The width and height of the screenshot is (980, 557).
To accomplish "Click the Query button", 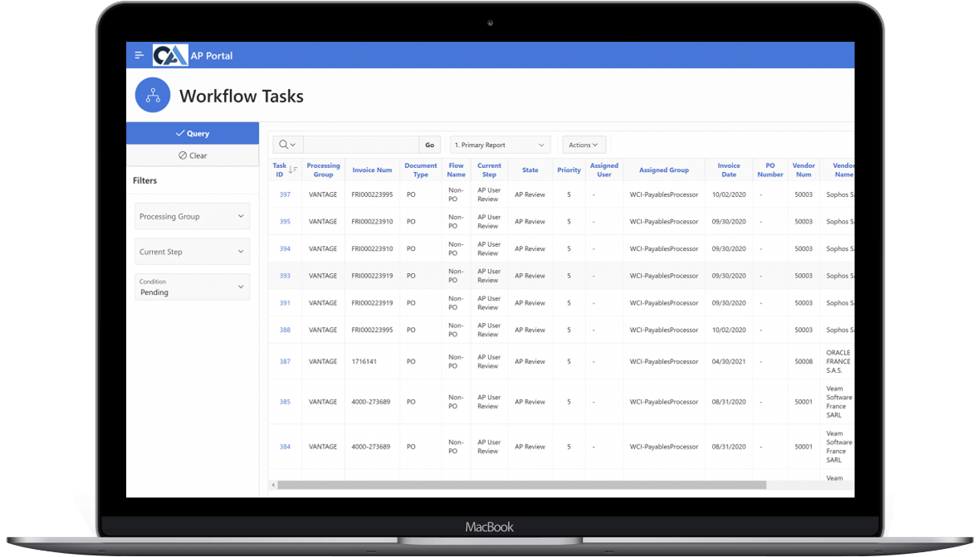I will point(193,133).
